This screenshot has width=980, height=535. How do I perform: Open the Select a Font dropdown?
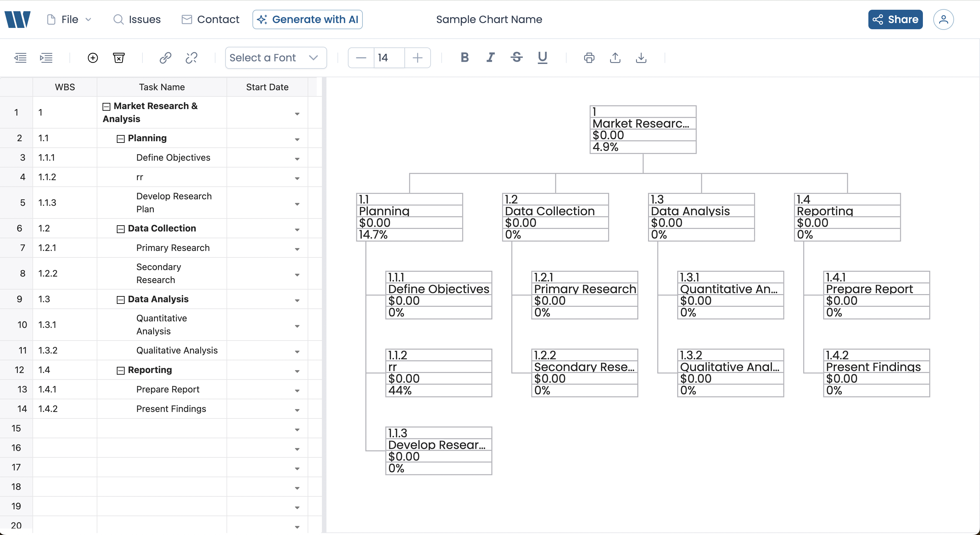(276, 57)
